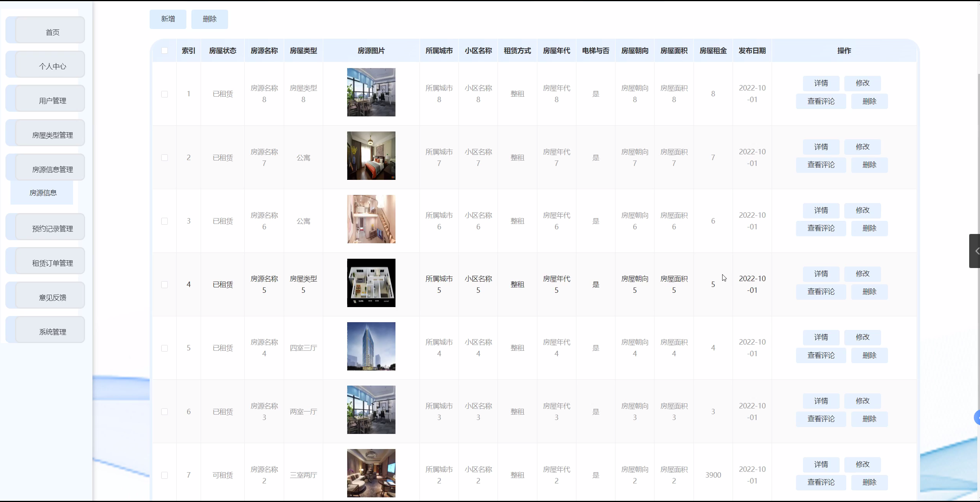This screenshot has width=980, height=502.
Task: Open the 个人中心 menu item
Action: pyautogui.click(x=46, y=64)
